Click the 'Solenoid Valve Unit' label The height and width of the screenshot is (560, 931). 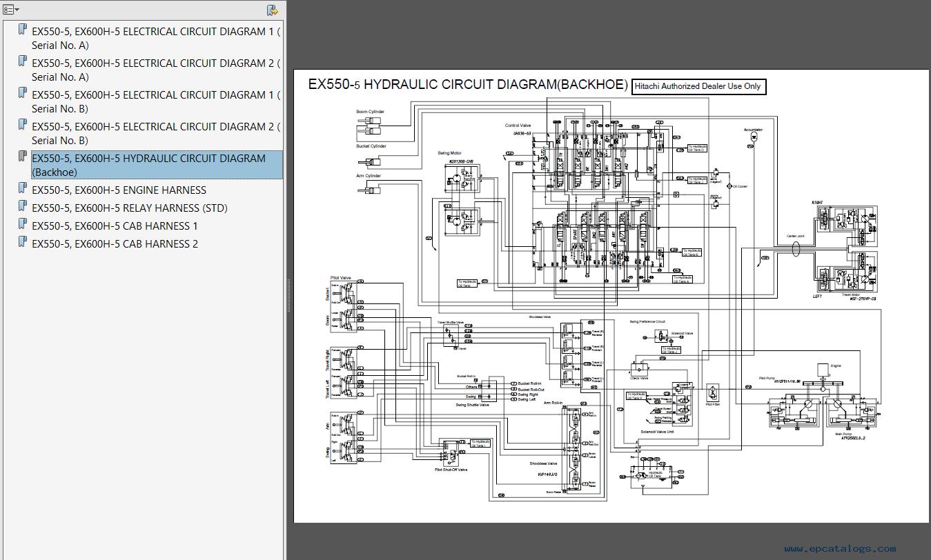(x=657, y=432)
